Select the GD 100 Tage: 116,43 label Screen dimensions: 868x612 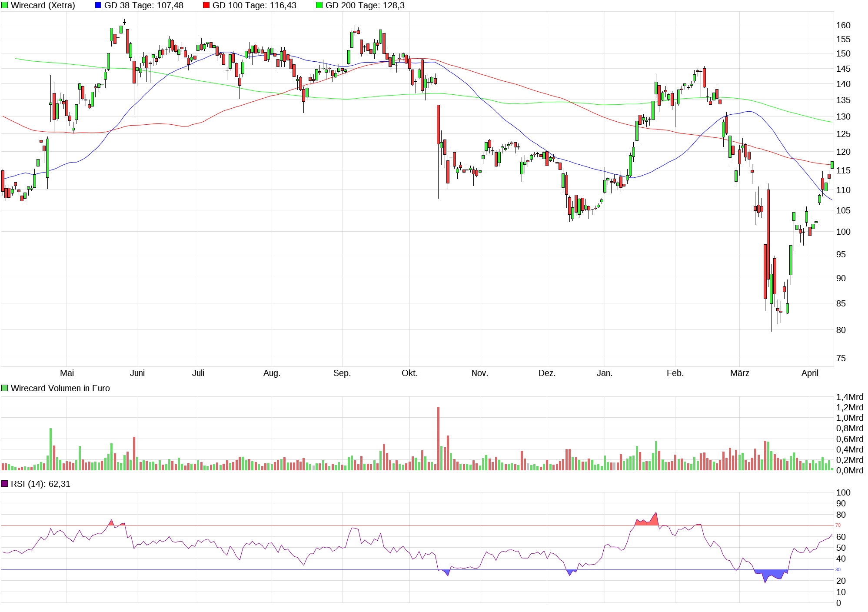(254, 6)
